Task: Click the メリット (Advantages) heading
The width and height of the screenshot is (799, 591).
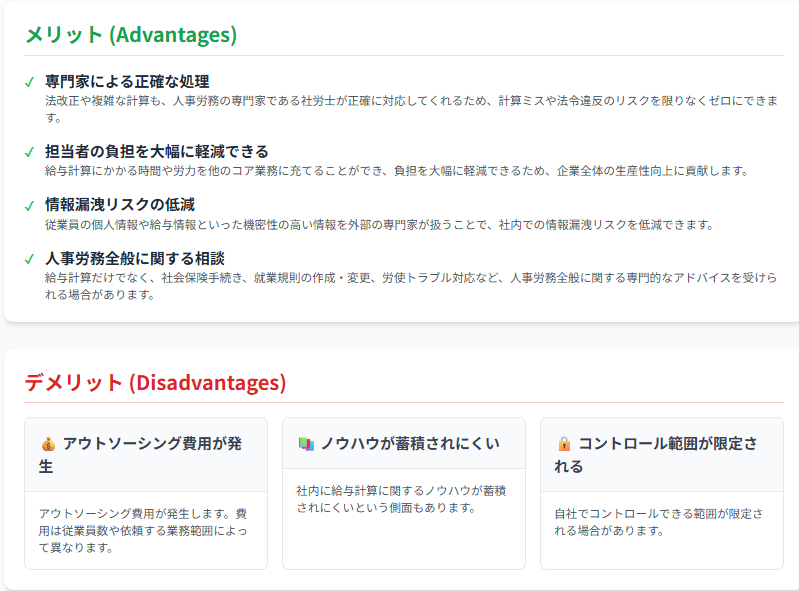Action: [x=131, y=35]
